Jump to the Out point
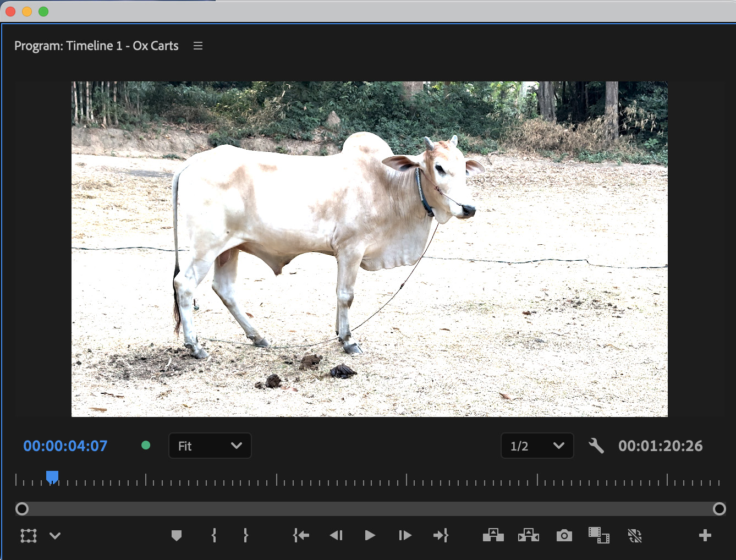The height and width of the screenshot is (560, 736). (x=441, y=536)
